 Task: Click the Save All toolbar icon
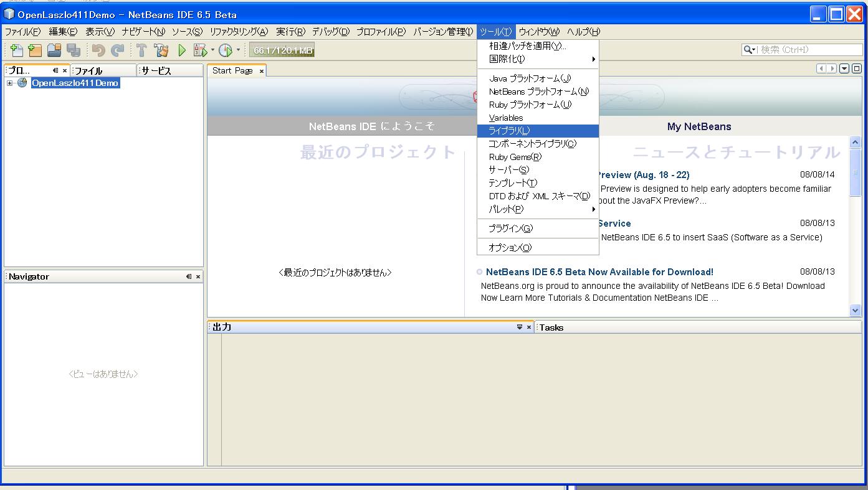click(x=73, y=50)
